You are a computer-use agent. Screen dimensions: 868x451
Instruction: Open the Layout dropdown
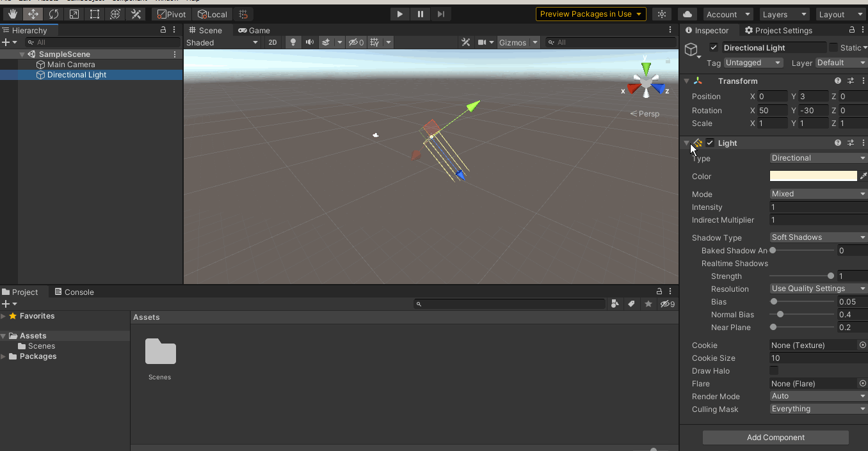point(840,14)
